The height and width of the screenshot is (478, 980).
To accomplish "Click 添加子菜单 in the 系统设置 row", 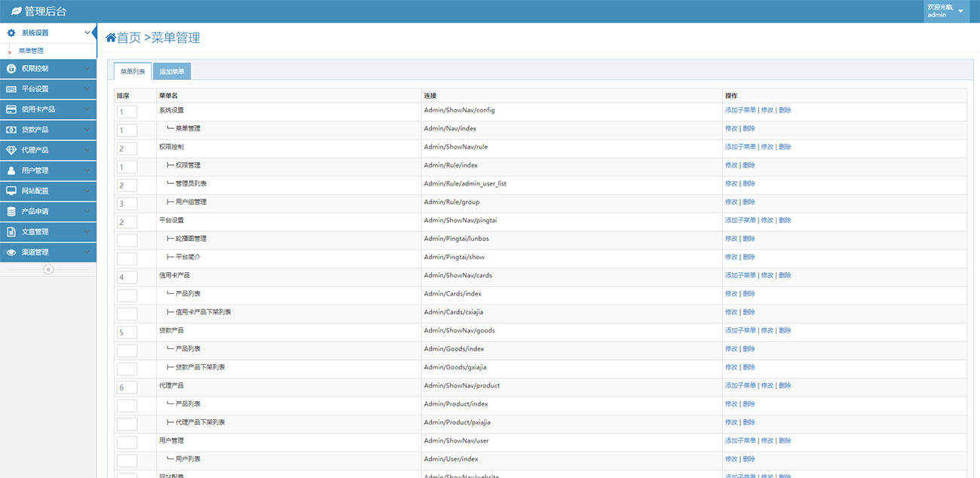I will (x=740, y=110).
